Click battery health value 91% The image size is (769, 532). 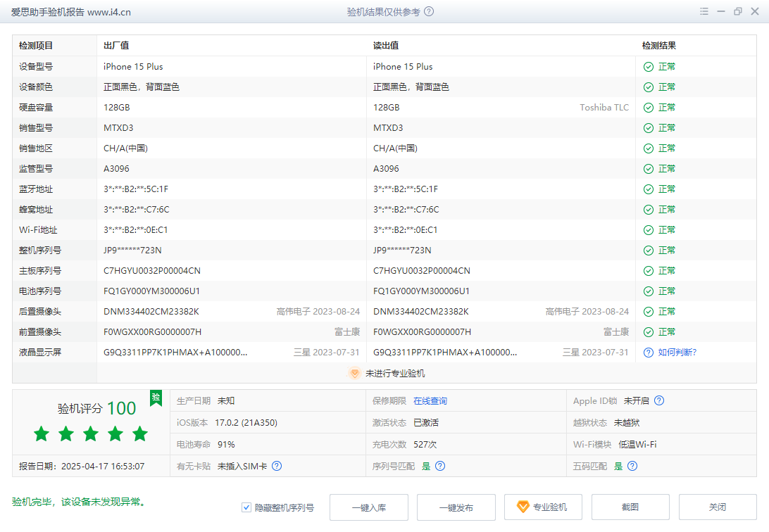click(226, 444)
